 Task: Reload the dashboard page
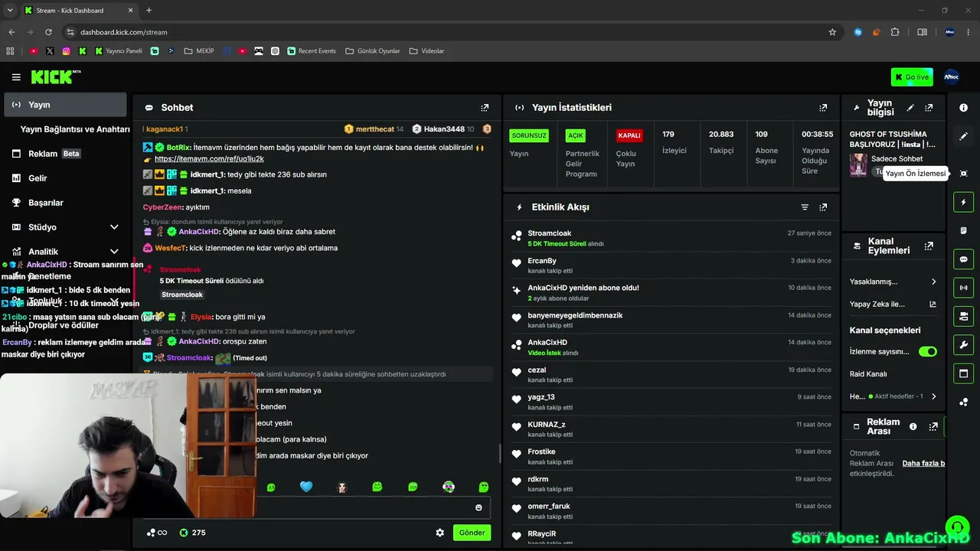pos(48,32)
